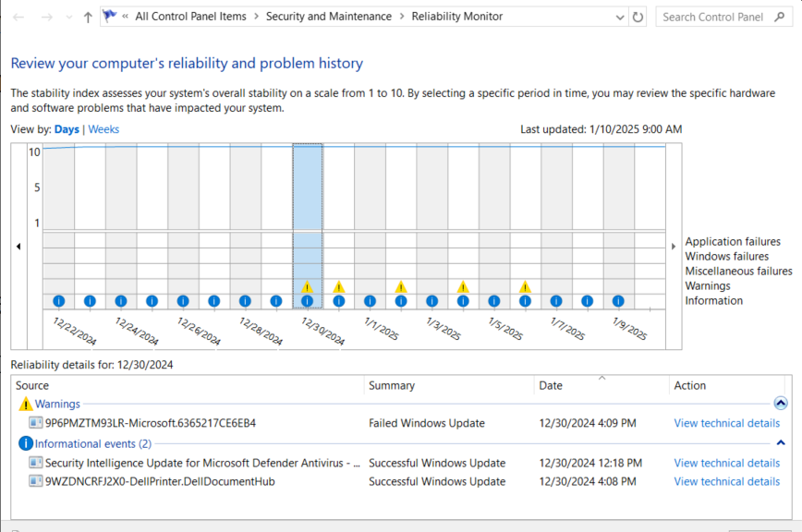Click the information icon for 12/28/2024
802x532 pixels.
(x=245, y=301)
